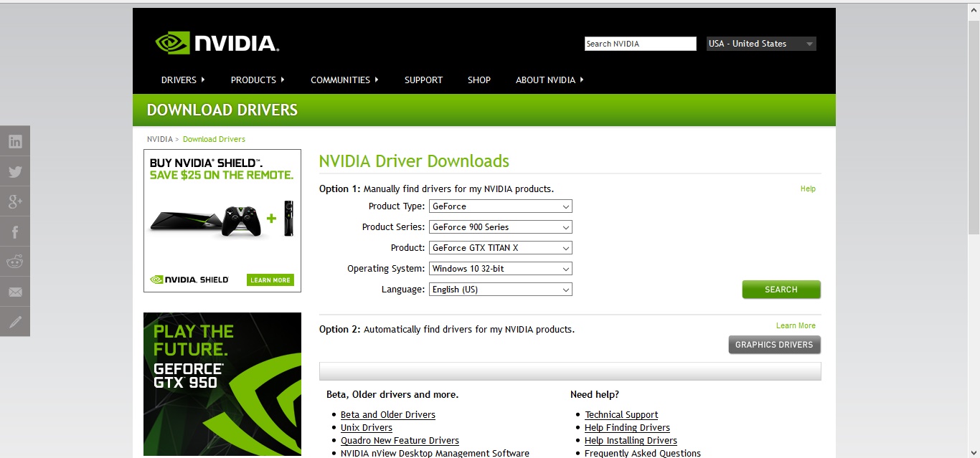This screenshot has width=980, height=458.
Task: Open the Technical Support link
Action: tap(621, 415)
